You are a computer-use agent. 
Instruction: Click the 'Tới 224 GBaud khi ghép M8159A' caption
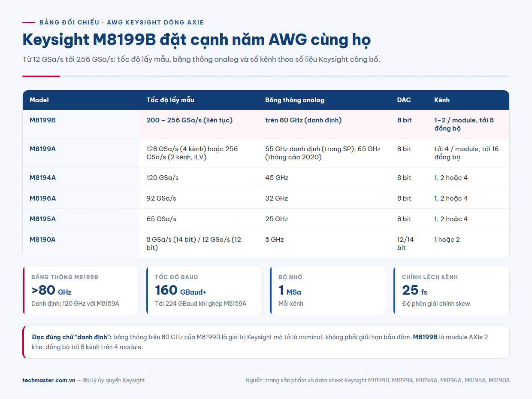tap(200, 304)
